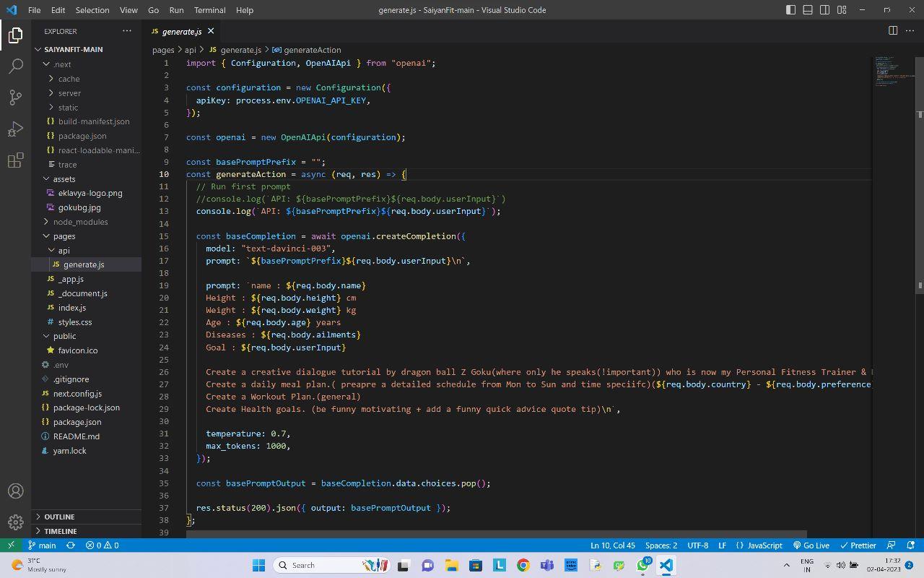Click Spaces: 2 indentation setting

[x=661, y=545]
